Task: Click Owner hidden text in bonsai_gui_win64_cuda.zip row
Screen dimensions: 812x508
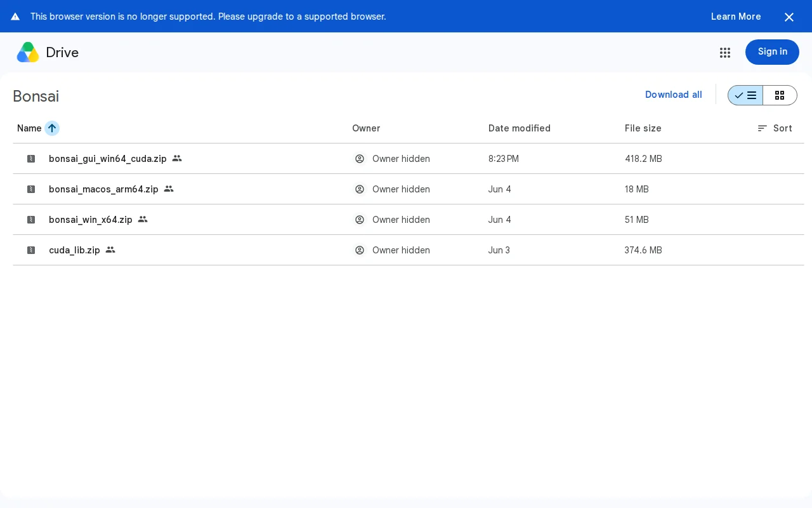Action: click(x=401, y=159)
